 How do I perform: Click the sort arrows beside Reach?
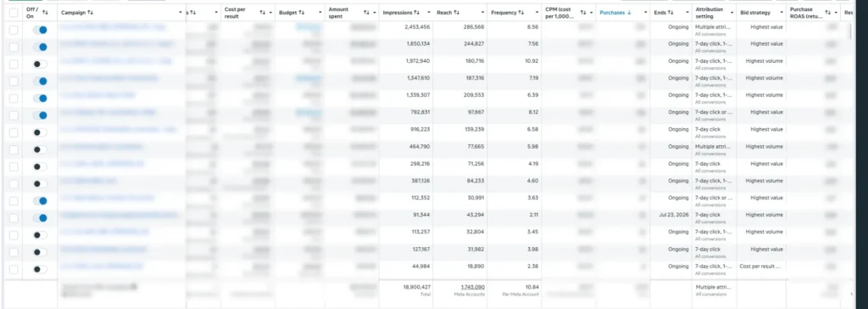pos(457,12)
